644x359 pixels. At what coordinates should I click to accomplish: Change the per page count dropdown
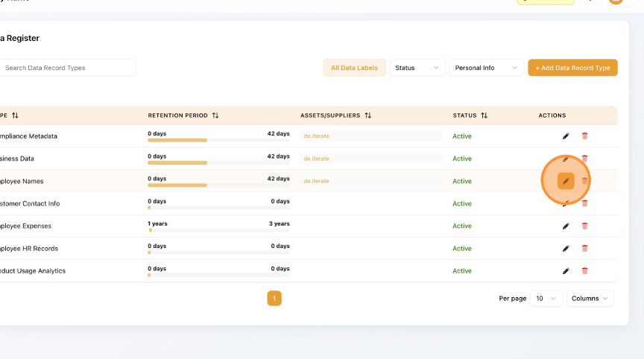(546, 299)
